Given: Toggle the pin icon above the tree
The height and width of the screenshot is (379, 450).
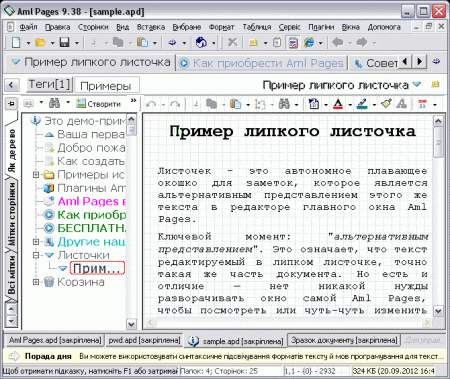Looking at the screenshot, I should (11, 104).
